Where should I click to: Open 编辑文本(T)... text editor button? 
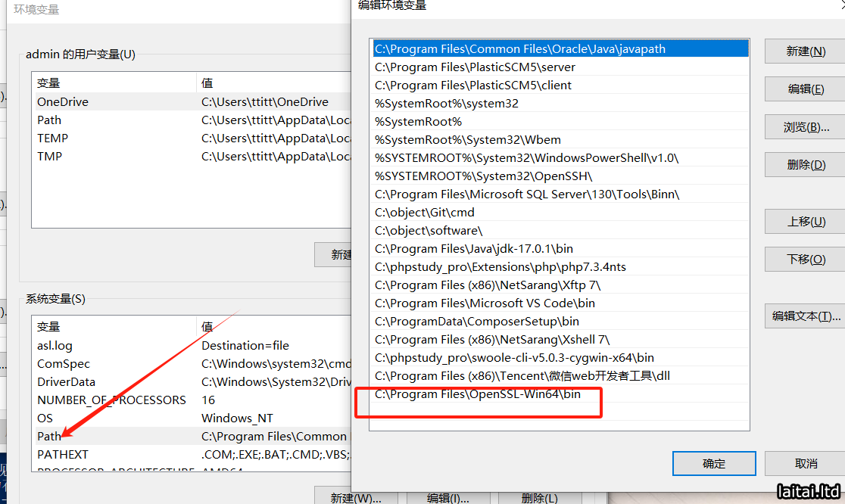805,316
